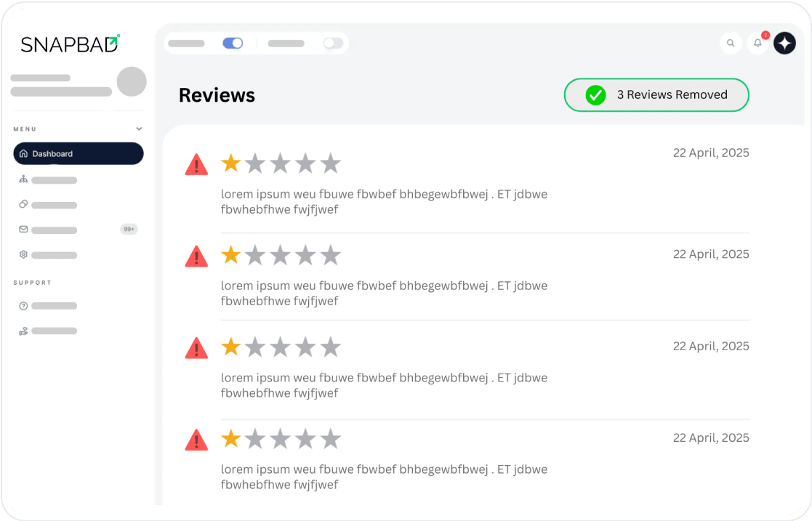The height and width of the screenshot is (521, 812).
Task: Enable the rightmost toggle switch in the toolbar
Action: pos(333,43)
